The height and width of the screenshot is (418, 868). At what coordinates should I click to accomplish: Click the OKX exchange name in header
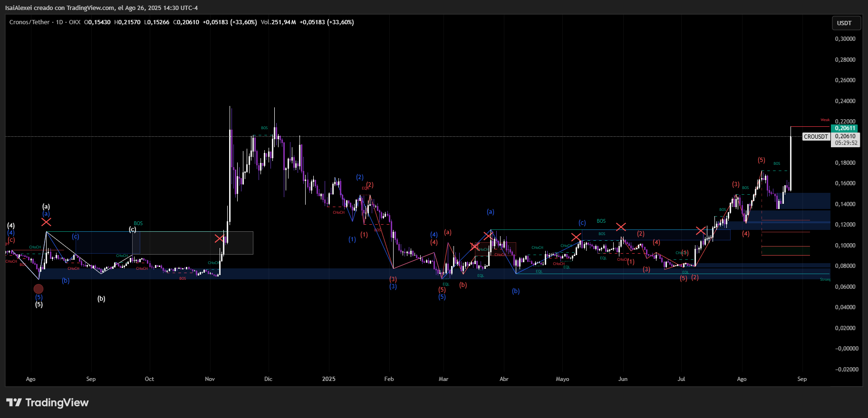(75, 22)
